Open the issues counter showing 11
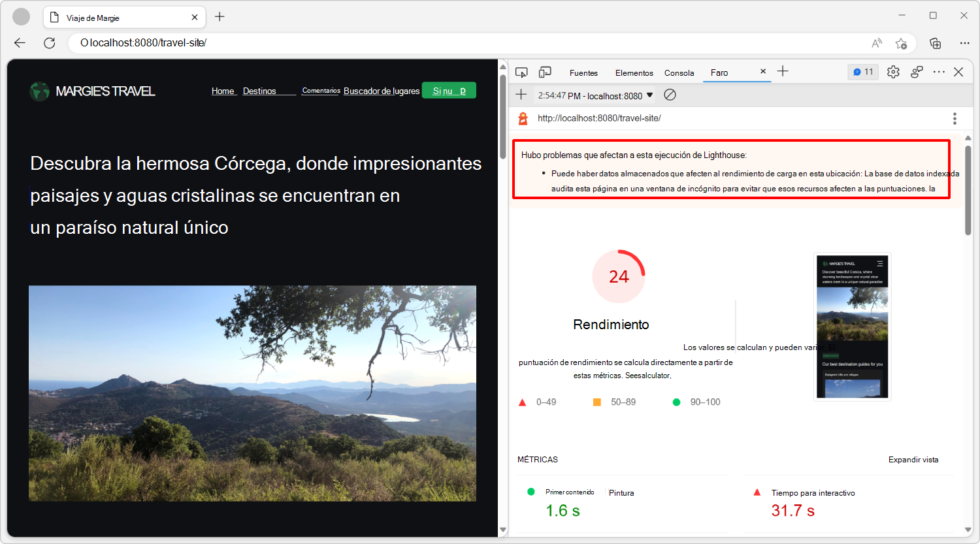This screenshot has width=980, height=544. pyautogui.click(x=862, y=72)
